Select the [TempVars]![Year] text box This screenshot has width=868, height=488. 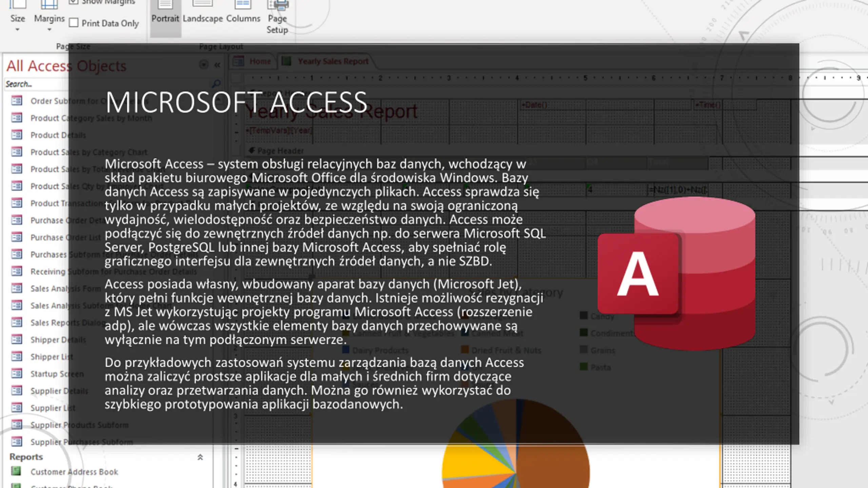pyautogui.click(x=279, y=130)
